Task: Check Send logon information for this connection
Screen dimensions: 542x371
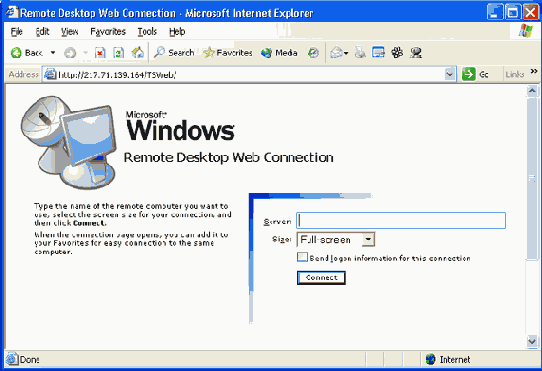Action: tap(302, 257)
